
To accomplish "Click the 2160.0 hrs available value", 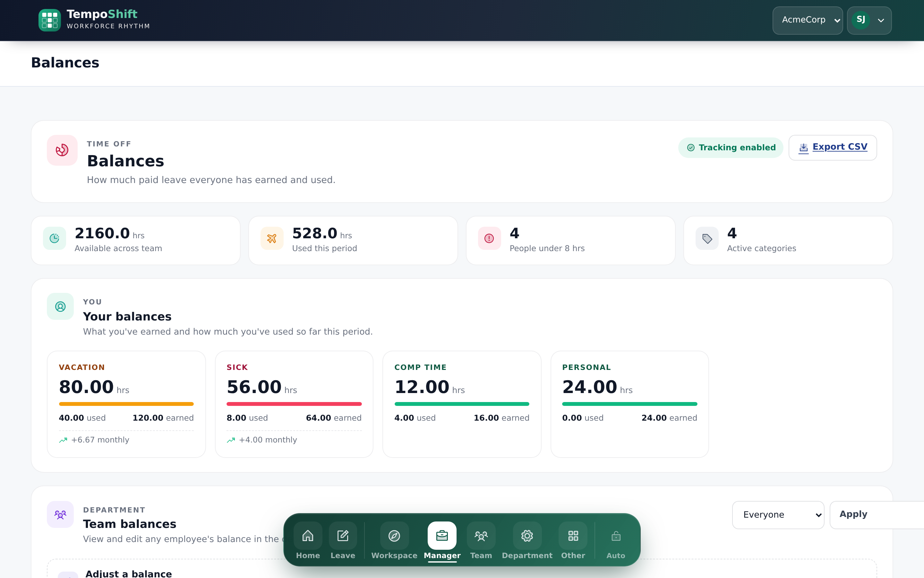I will tap(110, 233).
